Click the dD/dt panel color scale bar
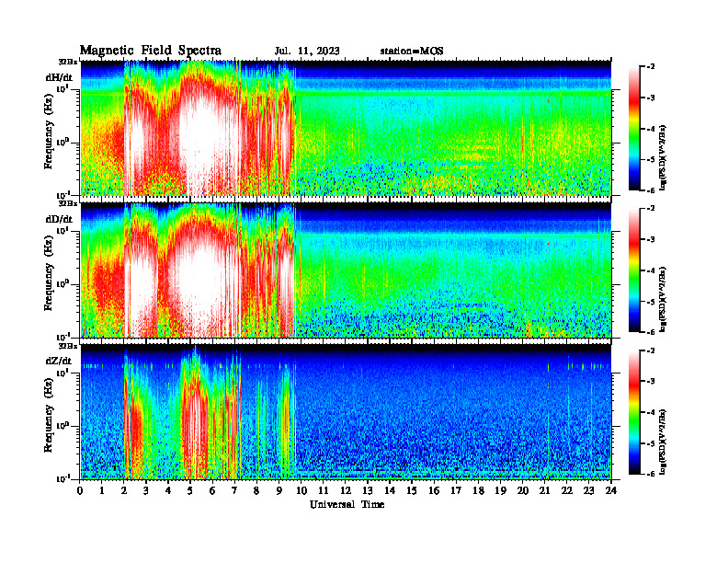This screenshot has height=563, width=728. (633, 270)
